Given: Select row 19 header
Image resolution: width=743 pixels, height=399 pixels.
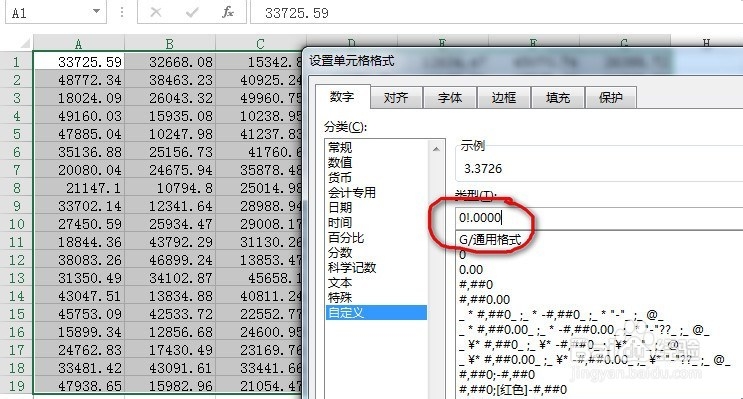Looking at the screenshot, I should pyautogui.click(x=16, y=386).
